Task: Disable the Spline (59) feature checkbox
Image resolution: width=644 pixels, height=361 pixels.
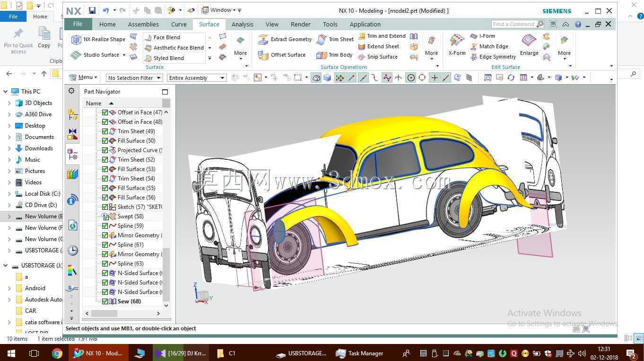Action: coord(105,226)
